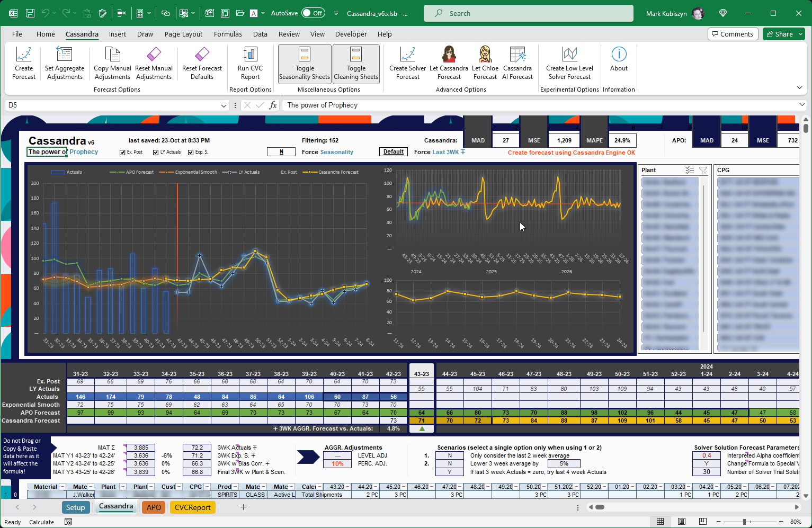This screenshot has height=528, width=812.
Task: Click the Comments button
Action: point(733,34)
